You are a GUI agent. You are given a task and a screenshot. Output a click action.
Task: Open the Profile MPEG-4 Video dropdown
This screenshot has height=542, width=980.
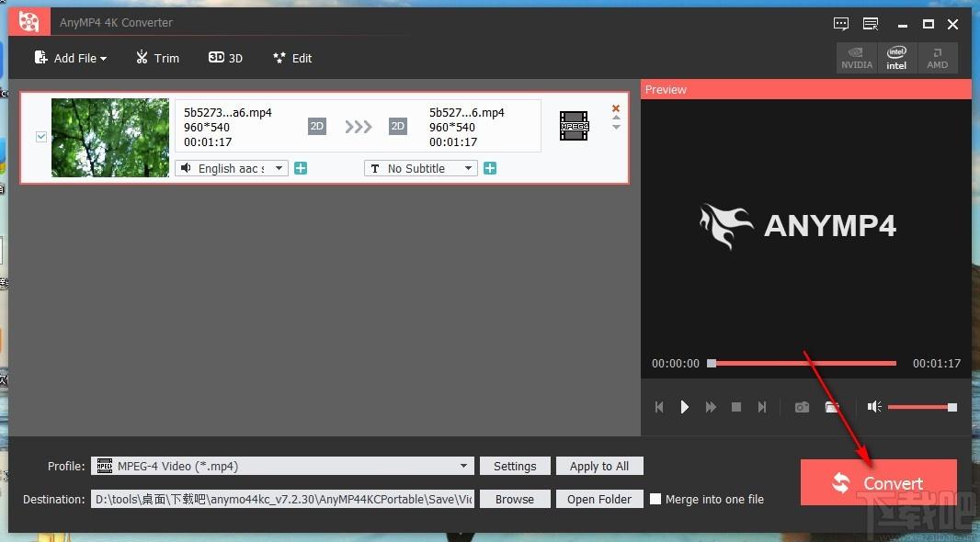tap(282, 466)
